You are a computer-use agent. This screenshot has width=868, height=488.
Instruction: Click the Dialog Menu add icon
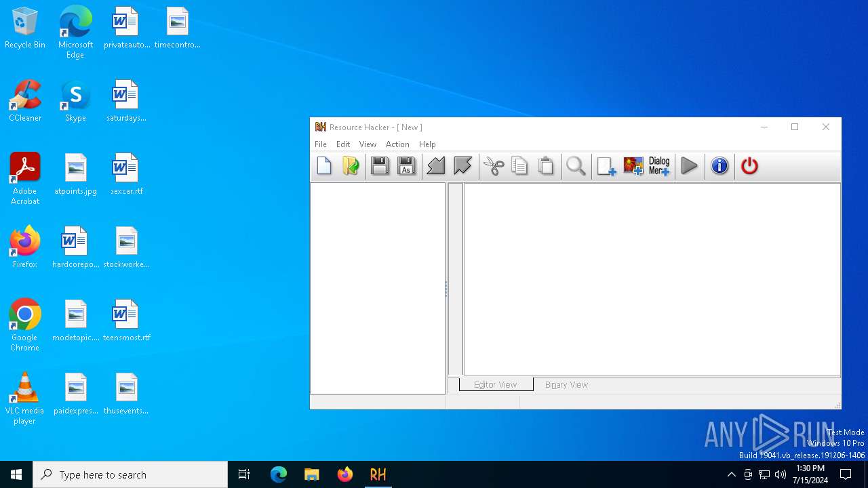659,166
